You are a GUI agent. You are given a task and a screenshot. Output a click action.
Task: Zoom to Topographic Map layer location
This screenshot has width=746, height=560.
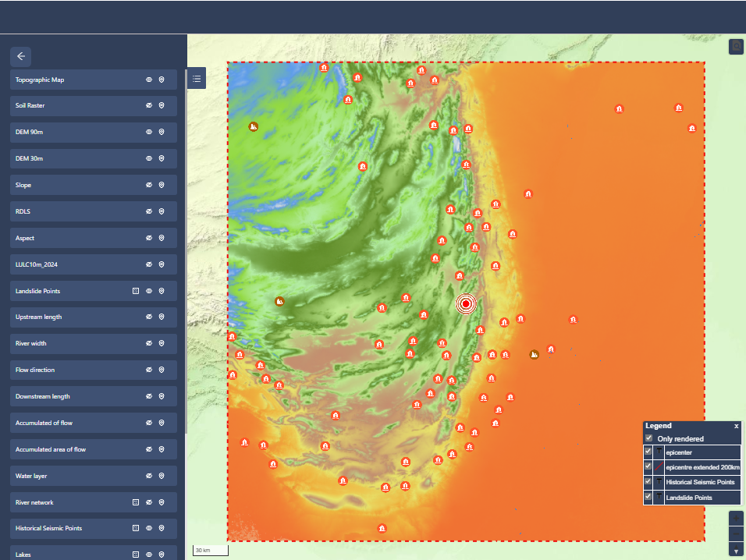[x=162, y=80]
